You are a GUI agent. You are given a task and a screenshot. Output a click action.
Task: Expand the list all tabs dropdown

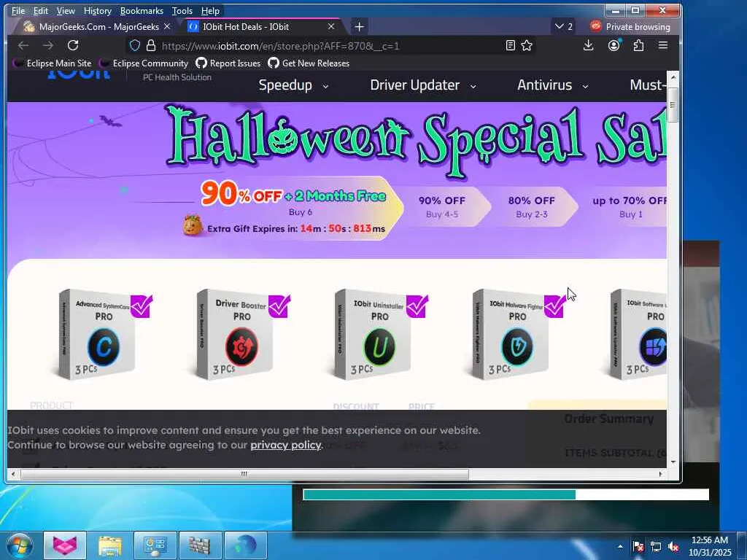pos(564,27)
